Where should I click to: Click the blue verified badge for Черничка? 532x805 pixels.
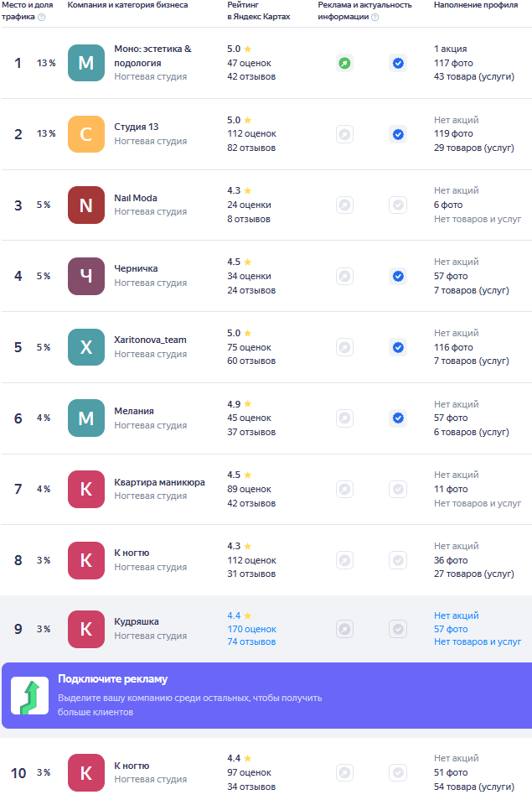[398, 276]
